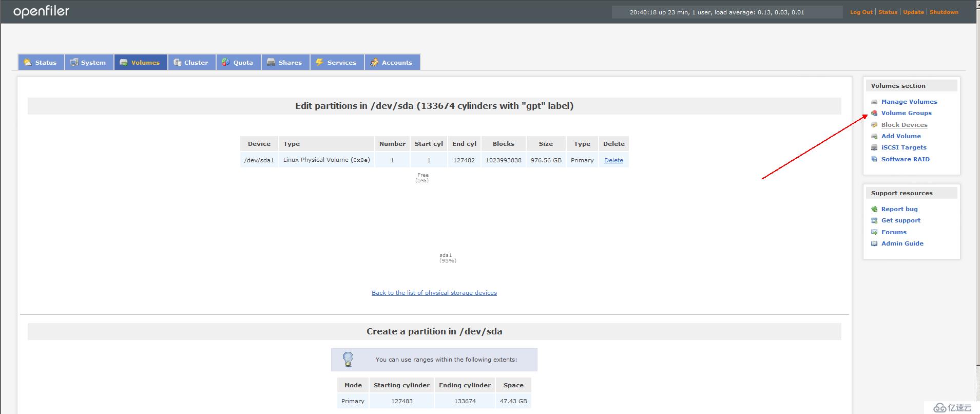Image resolution: width=980 pixels, height=414 pixels.
Task: Click the Forums icon
Action: 874,232
